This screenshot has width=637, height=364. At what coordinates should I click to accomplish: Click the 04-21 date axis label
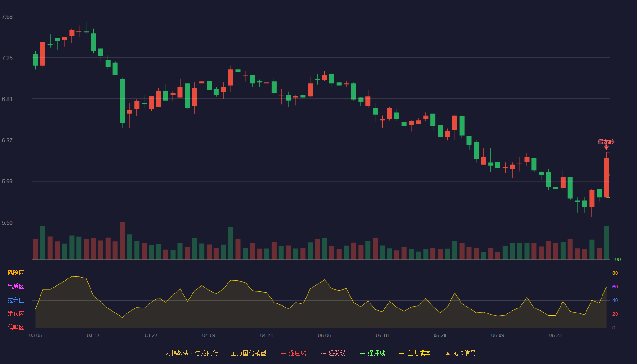click(x=267, y=335)
